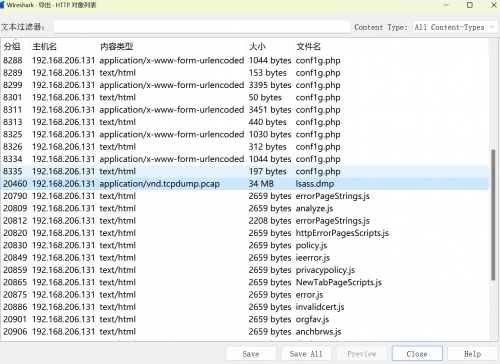Select packet 20812 errorPageStrings.js row
This screenshot has height=364, width=500.
[x=245, y=221]
